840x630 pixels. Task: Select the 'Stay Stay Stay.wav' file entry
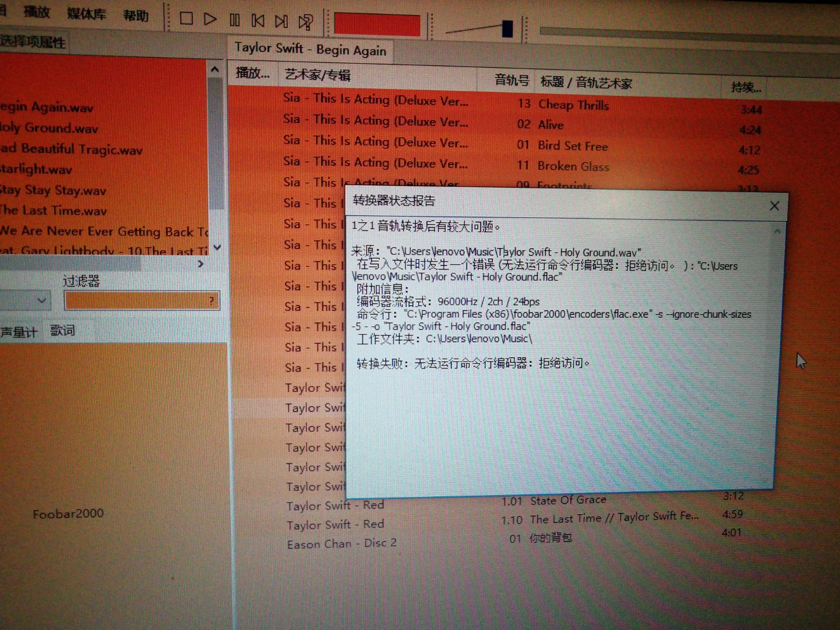pyautogui.click(x=53, y=190)
